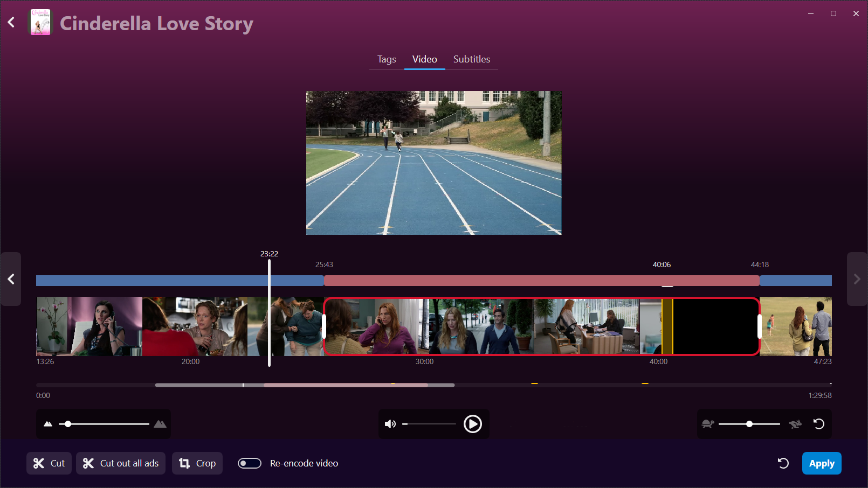Click the blue segment bar after 44:18

(796, 281)
